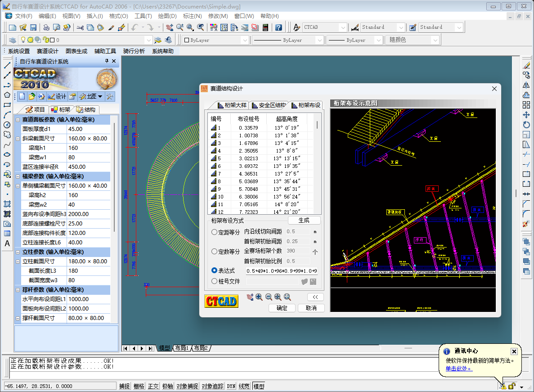Click the Pan hand icon in main toolbar
This screenshot has width=534, height=392.
[x=170, y=27]
